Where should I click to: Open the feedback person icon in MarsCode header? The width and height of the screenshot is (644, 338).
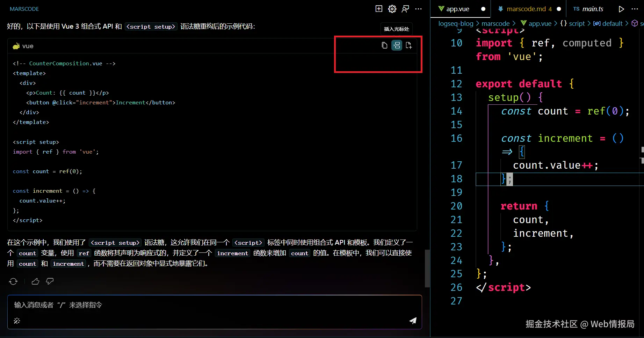point(405,9)
